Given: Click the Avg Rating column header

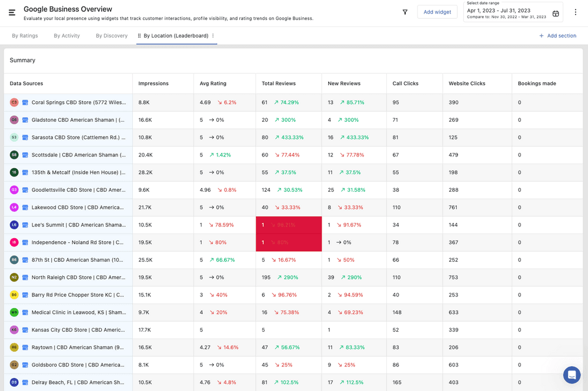Looking at the screenshot, I should (x=213, y=83).
